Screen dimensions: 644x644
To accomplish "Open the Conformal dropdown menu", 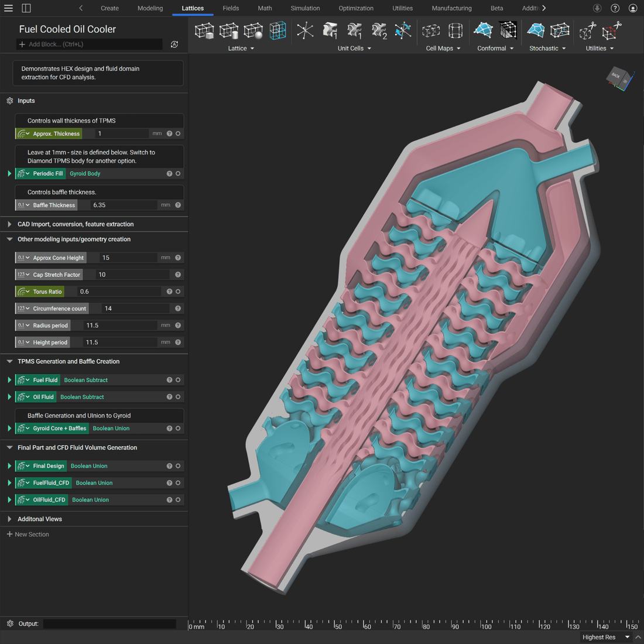I will (495, 49).
